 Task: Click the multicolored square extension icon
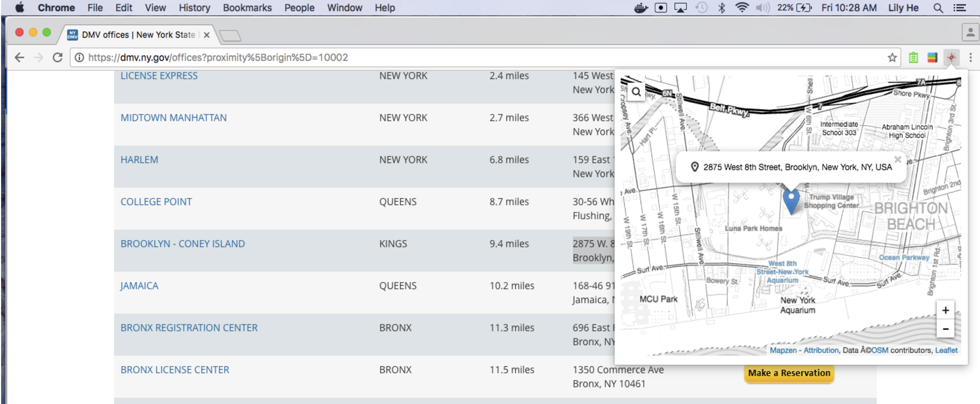pos(932,57)
